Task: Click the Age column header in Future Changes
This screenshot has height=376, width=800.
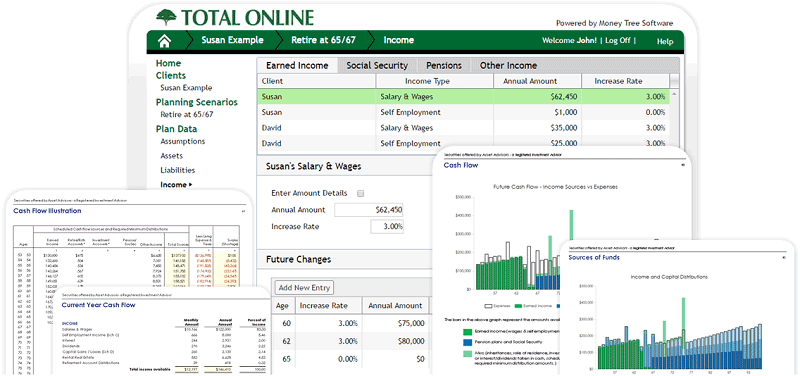Action: click(283, 306)
